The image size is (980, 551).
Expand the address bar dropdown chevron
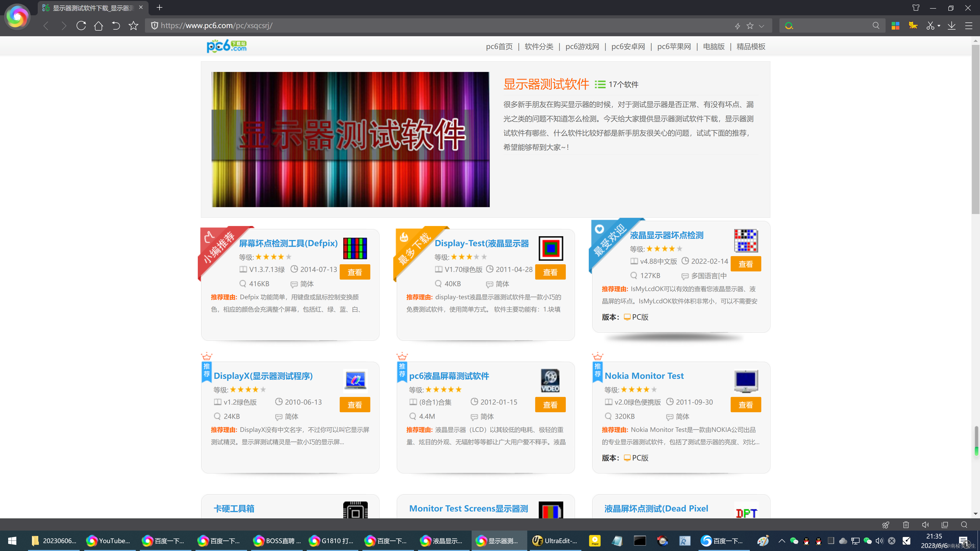point(761,26)
